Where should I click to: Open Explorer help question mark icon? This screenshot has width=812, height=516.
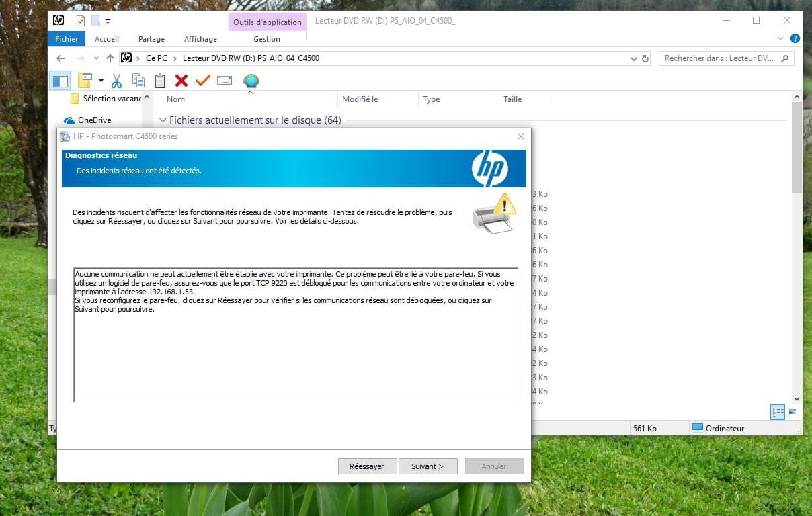point(795,39)
